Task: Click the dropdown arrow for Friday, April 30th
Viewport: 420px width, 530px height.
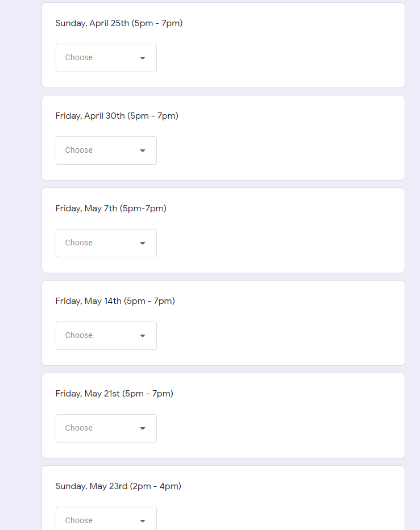Action: (x=143, y=151)
